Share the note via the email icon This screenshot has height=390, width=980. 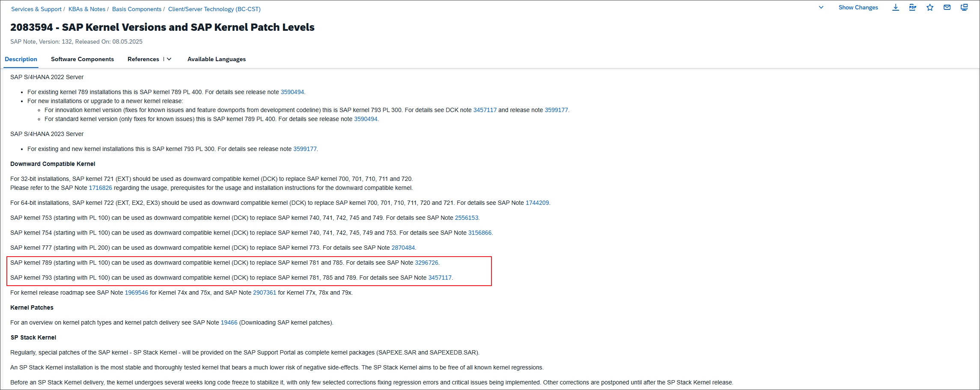pos(947,7)
